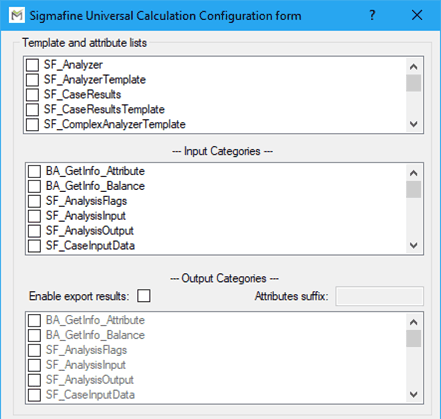The image size is (441, 419).
Task: Check the SF_CaseResultsTemplate checkbox
Action: (32, 109)
